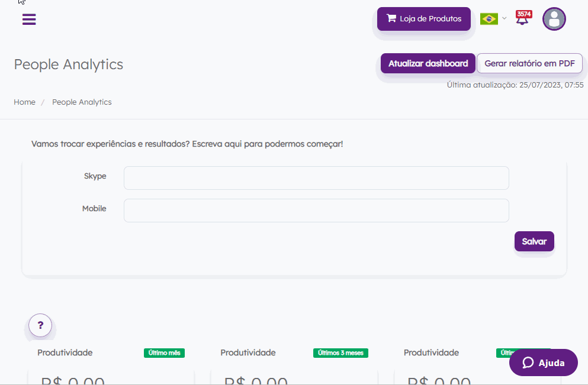Click People Analytics breadcrumb item
This screenshot has width=588, height=385.
(x=82, y=102)
